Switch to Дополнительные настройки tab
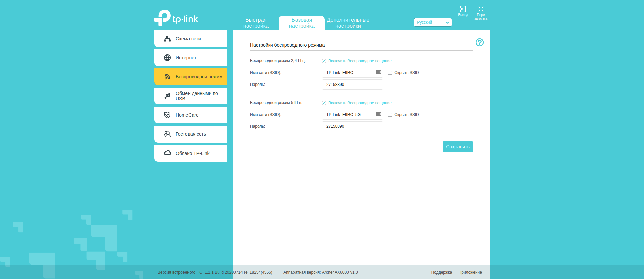644x279 pixels. tap(348, 23)
